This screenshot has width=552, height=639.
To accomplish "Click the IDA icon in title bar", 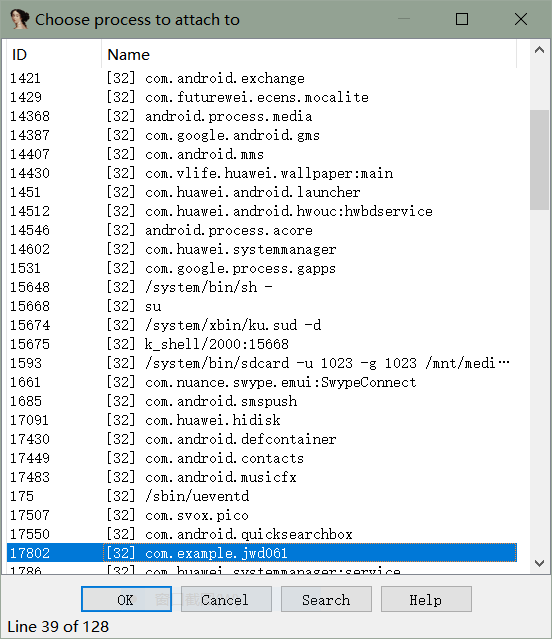I will click(19, 19).
